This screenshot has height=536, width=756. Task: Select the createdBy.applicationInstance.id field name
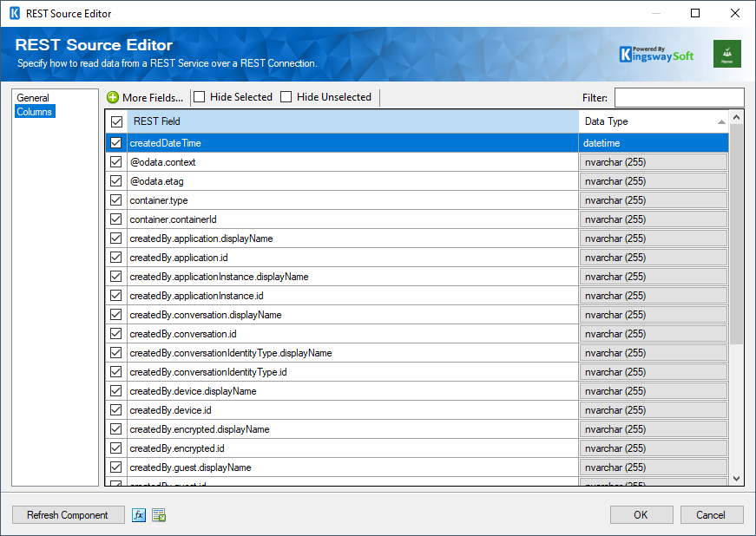point(196,296)
